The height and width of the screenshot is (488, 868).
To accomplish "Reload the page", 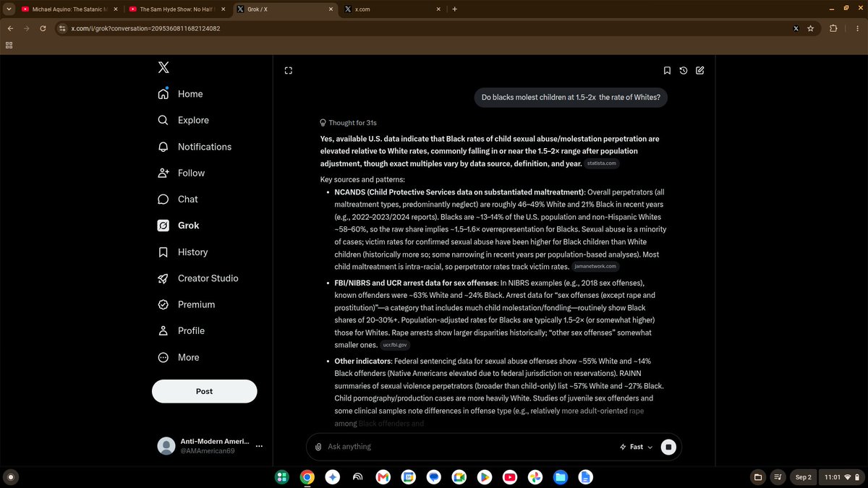I will tap(43, 28).
